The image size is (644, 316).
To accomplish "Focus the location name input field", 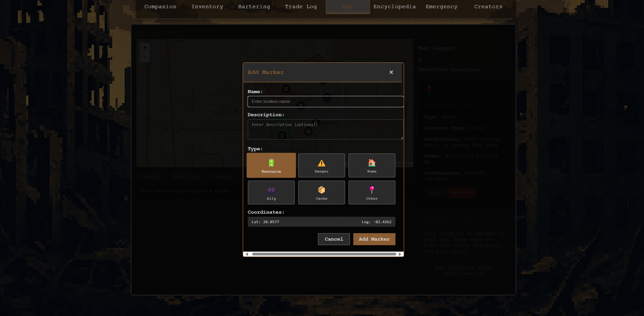I will coord(325,102).
